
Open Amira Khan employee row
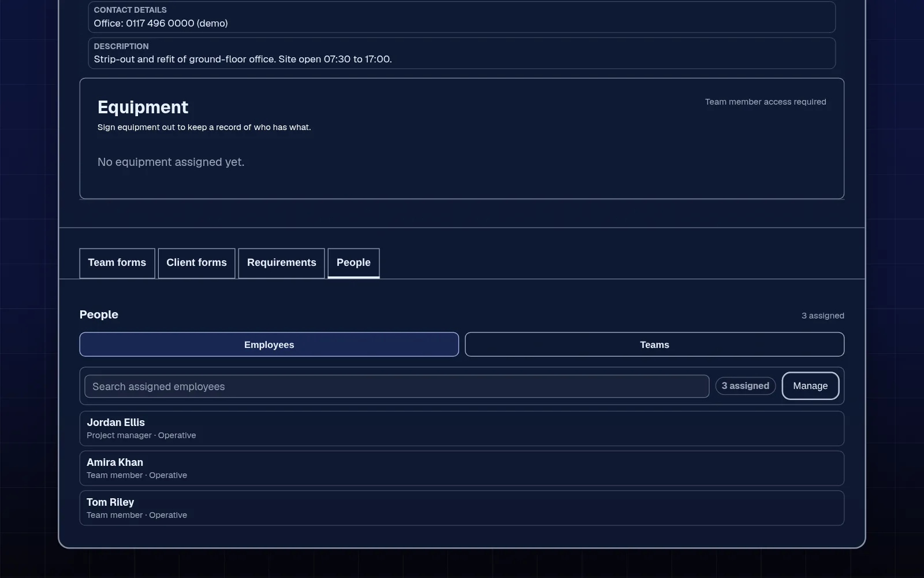(x=462, y=468)
